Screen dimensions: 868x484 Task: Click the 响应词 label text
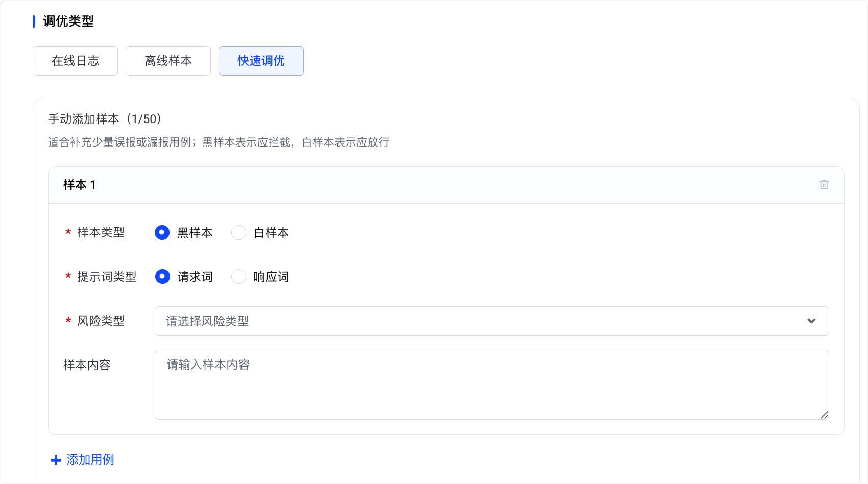[x=271, y=277]
